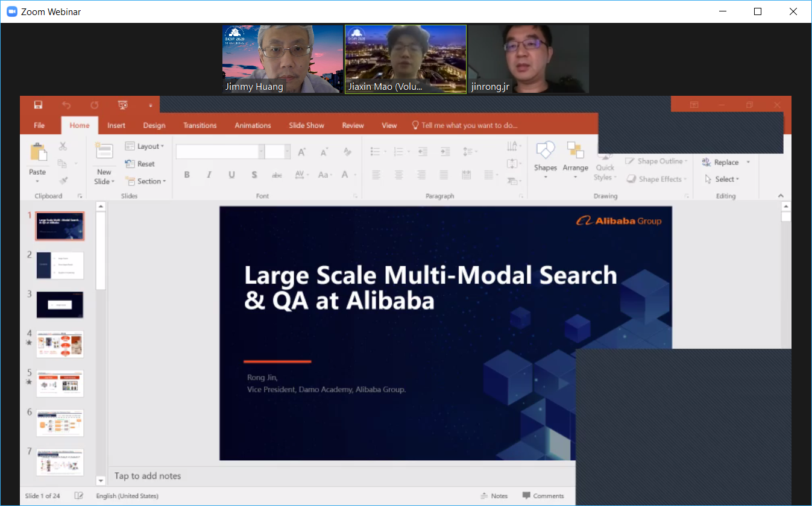Switch to the Transitions ribbon tab
This screenshot has height=506, width=812.
pos(200,125)
